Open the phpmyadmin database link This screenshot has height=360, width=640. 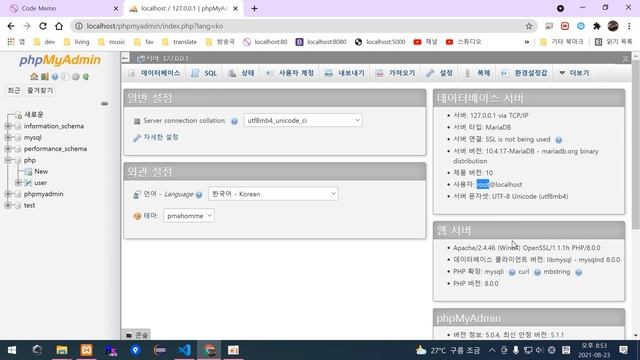pyautogui.click(x=43, y=194)
